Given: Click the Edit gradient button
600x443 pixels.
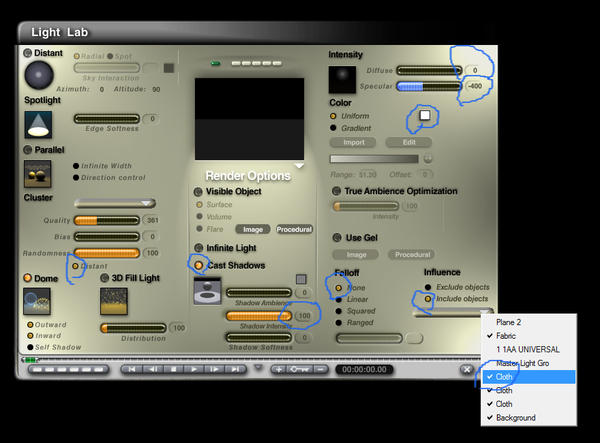Looking at the screenshot, I should tap(408, 142).
